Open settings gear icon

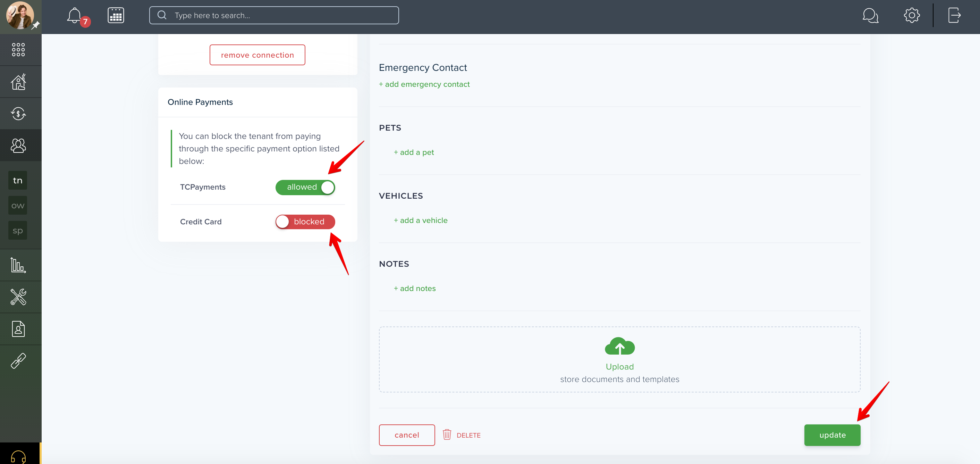[x=912, y=16]
